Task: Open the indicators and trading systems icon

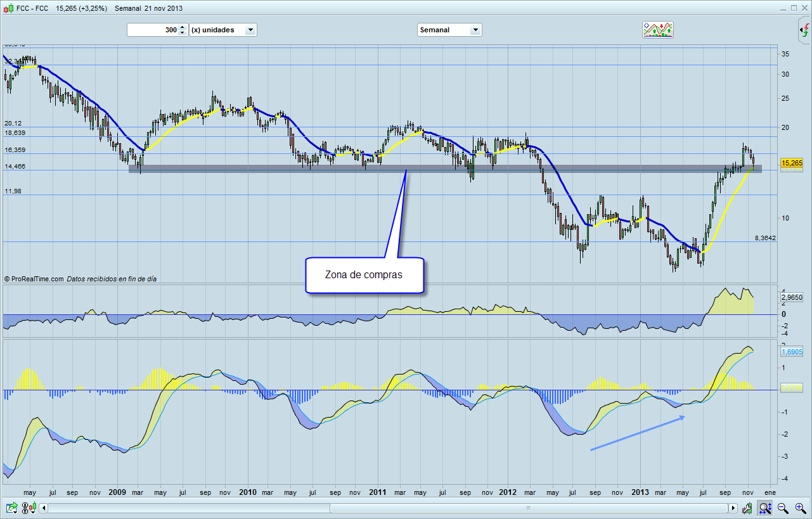Action: (658, 30)
